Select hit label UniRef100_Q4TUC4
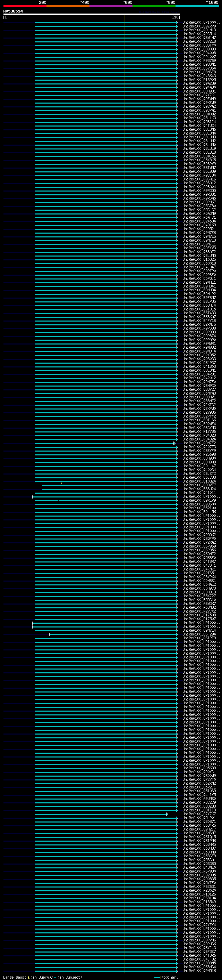 click(199, 125)
